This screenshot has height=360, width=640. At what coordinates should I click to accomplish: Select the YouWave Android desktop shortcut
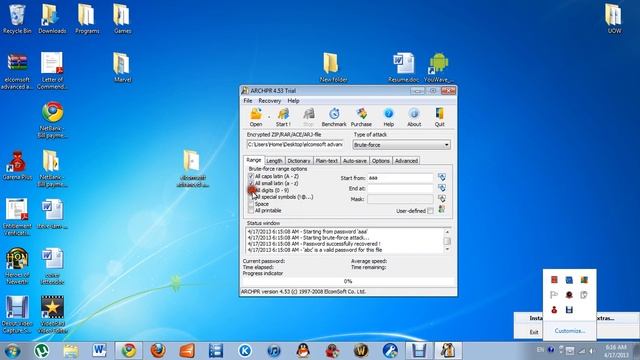pos(438,67)
